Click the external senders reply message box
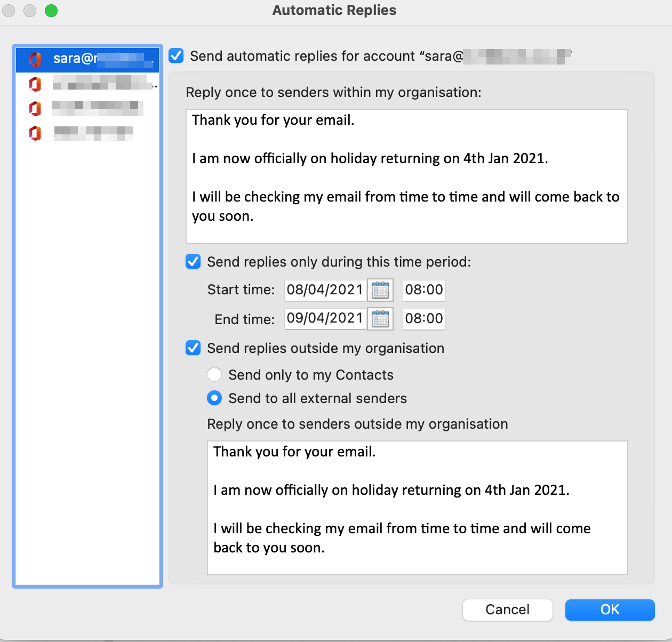The width and height of the screenshot is (672, 642). (418, 507)
